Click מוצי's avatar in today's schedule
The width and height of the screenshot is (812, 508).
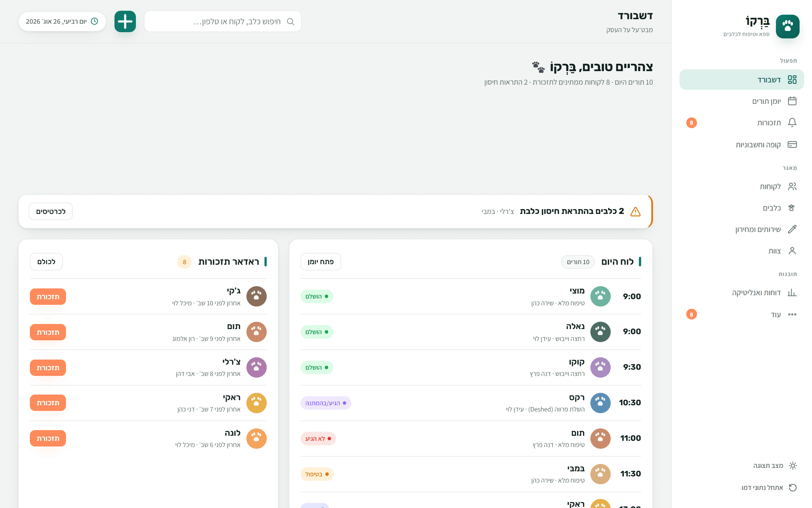point(600,296)
